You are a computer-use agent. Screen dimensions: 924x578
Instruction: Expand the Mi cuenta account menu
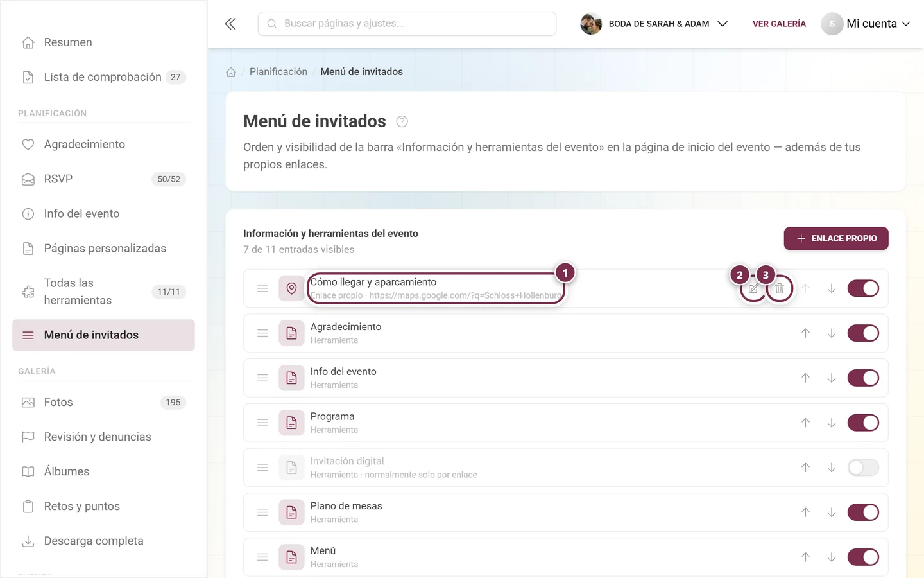[866, 24]
